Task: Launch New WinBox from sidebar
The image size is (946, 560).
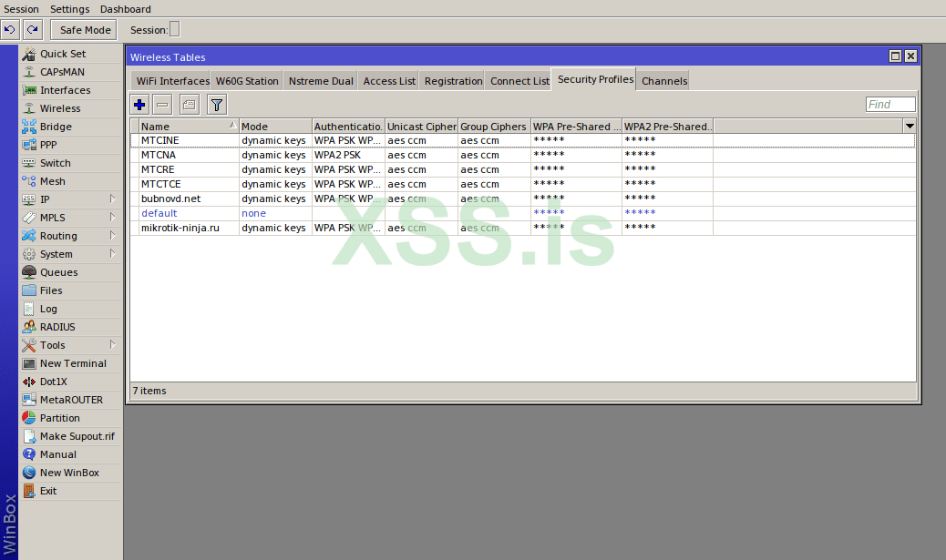Action: 70,473
